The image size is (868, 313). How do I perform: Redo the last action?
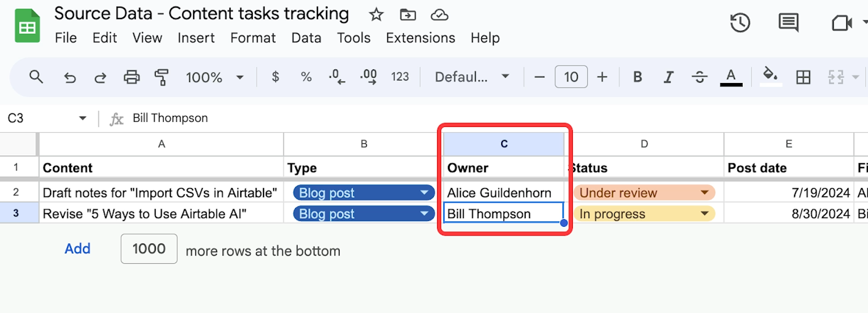click(x=100, y=78)
